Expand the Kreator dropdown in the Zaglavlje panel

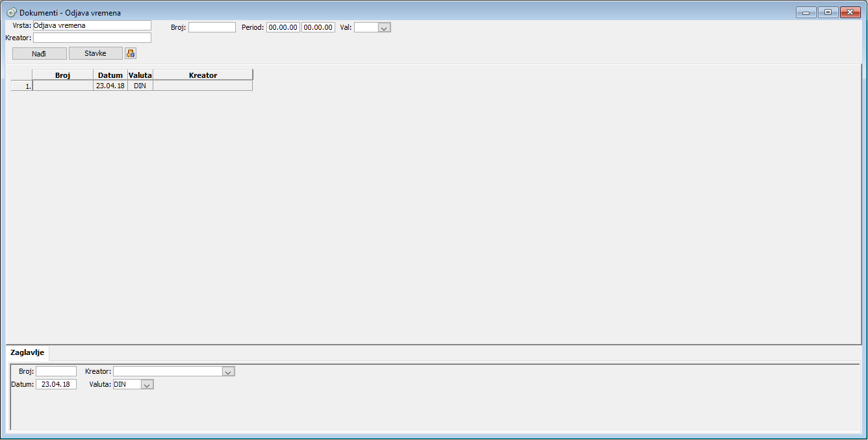tap(228, 371)
